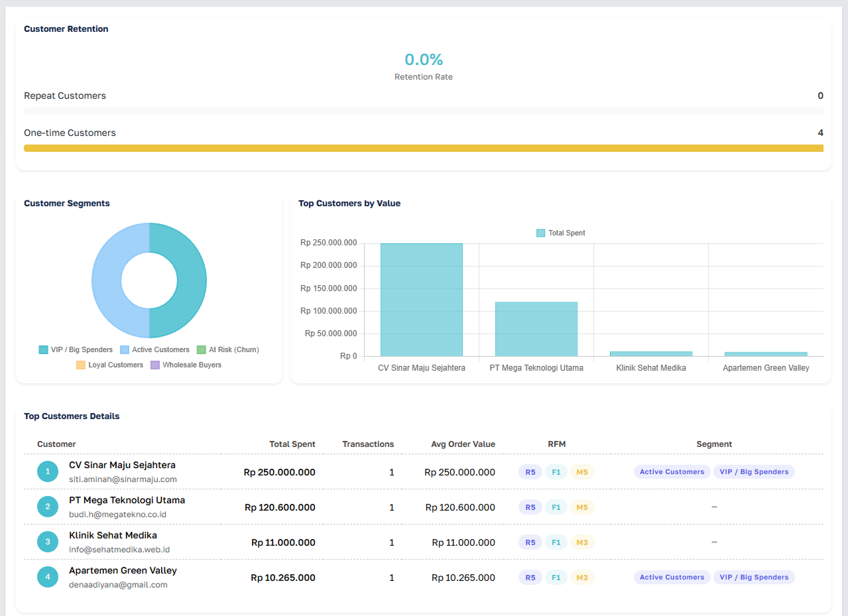848x616 pixels.
Task: Click R5 badge in PT Mega Teknologi row
Action: tap(530, 507)
